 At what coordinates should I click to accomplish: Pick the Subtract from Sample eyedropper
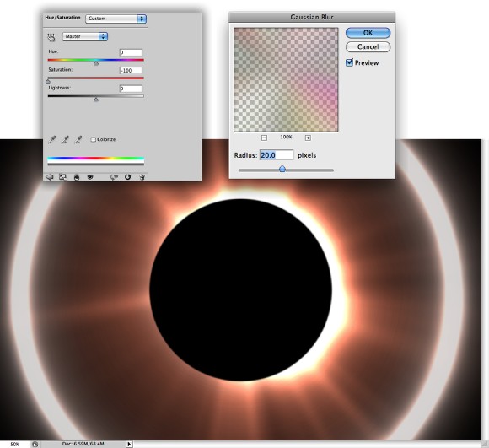coord(78,139)
